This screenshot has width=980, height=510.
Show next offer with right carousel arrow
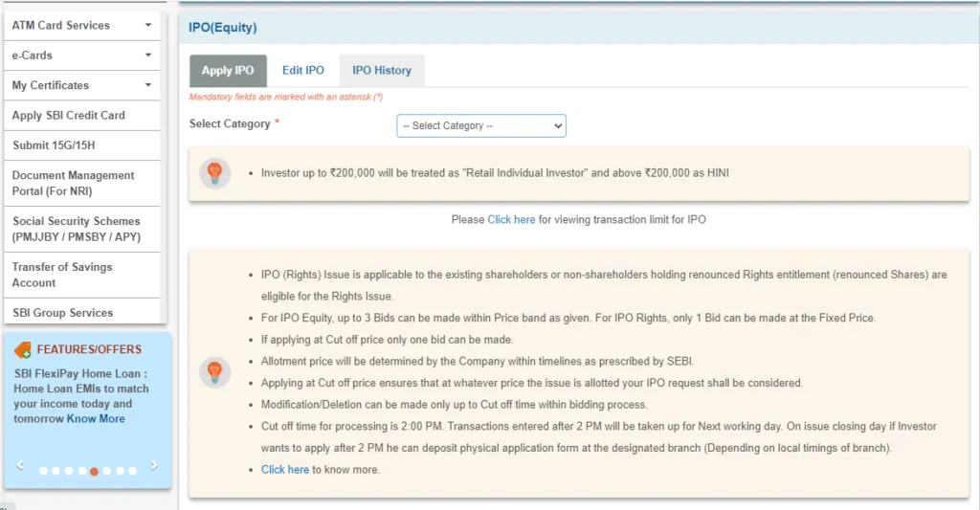[154, 465]
